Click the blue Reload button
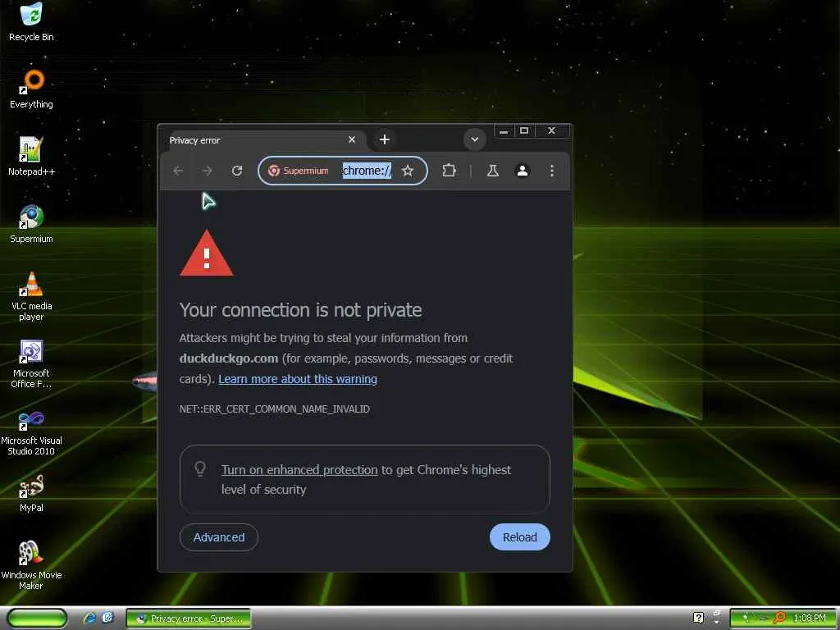 coord(519,537)
